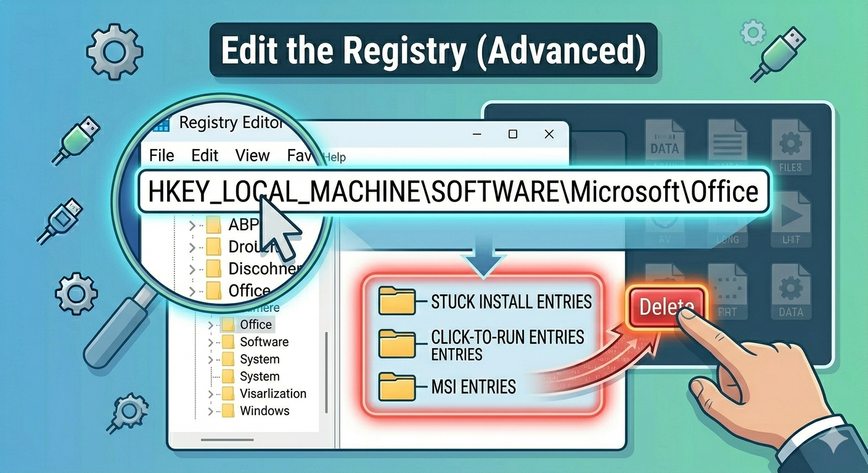
Task: Open the bottom DATA gear file icon
Action: [790, 291]
